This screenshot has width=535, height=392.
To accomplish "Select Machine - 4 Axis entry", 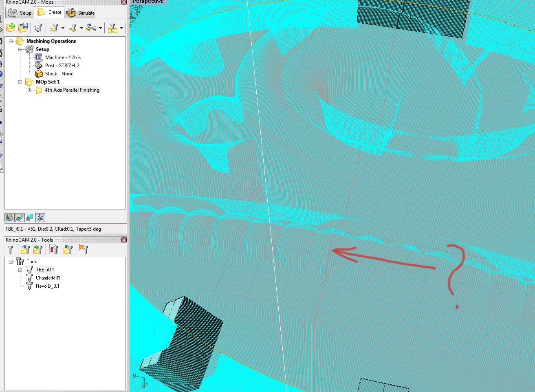I will [63, 57].
